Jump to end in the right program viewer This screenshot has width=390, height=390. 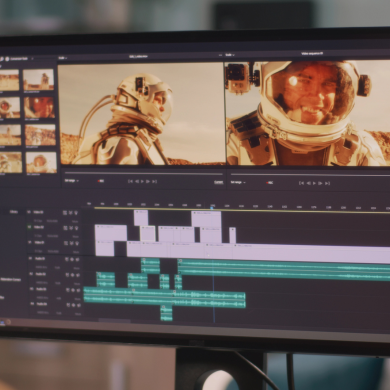327,183
